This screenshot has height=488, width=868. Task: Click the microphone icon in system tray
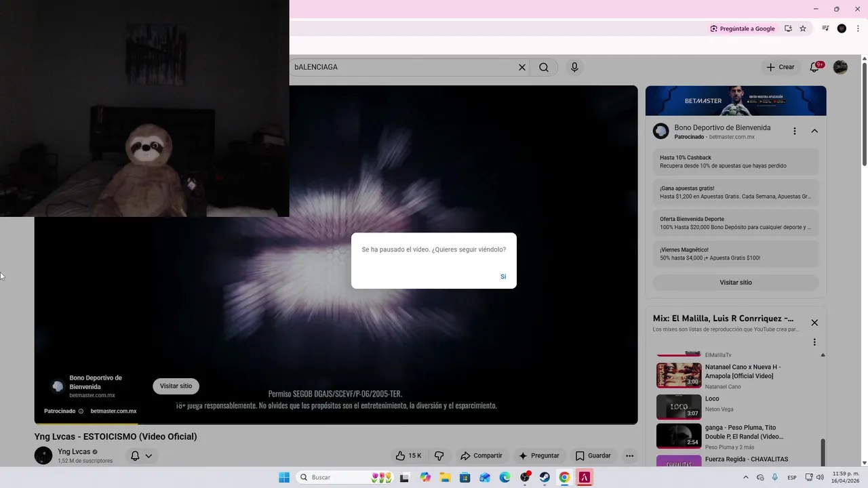(x=775, y=477)
